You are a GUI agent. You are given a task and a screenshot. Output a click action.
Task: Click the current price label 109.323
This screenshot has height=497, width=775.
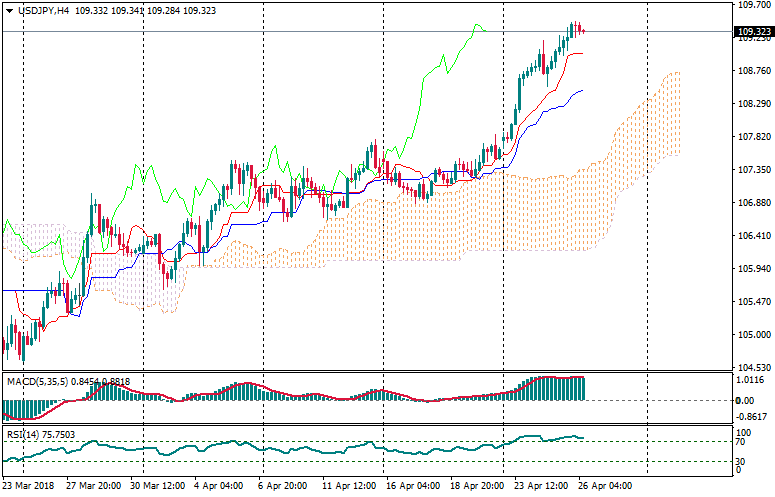753,32
